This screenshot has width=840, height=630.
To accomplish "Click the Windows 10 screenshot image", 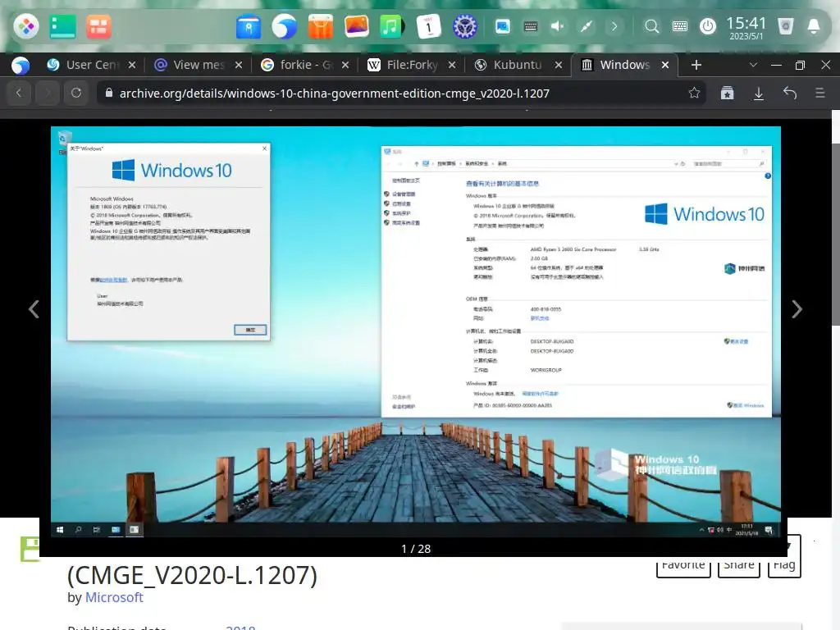I will [x=416, y=331].
